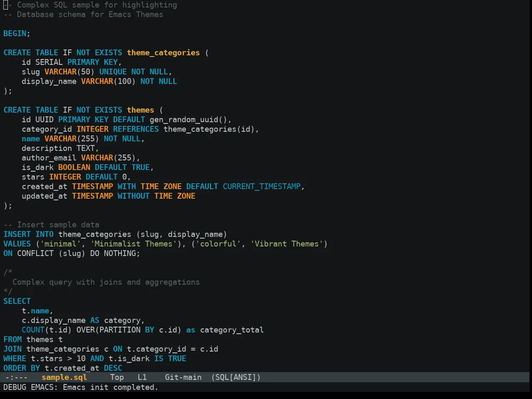The image size is (532, 399).
Task: Click the 'Vibrant Themes' string literal
Action: coord(287,244)
